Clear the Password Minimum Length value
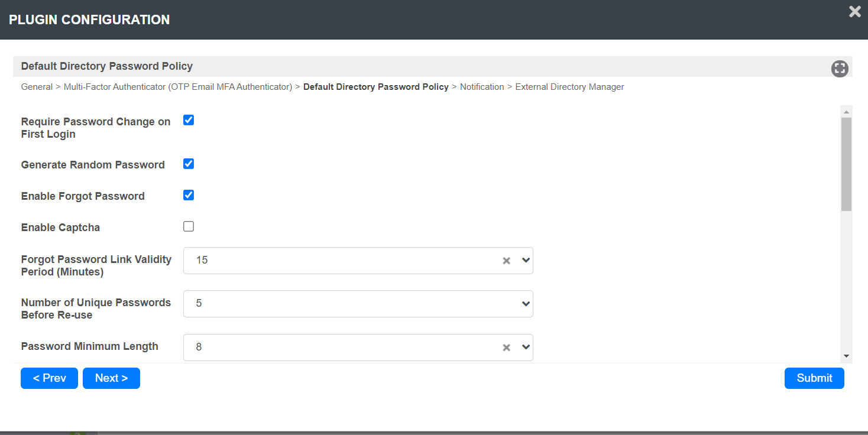The width and height of the screenshot is (868, 435). coord(506,348)
